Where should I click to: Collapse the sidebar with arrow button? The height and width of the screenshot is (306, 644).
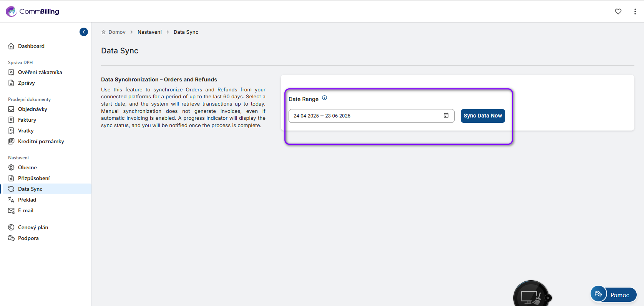[x=84, y=32]
